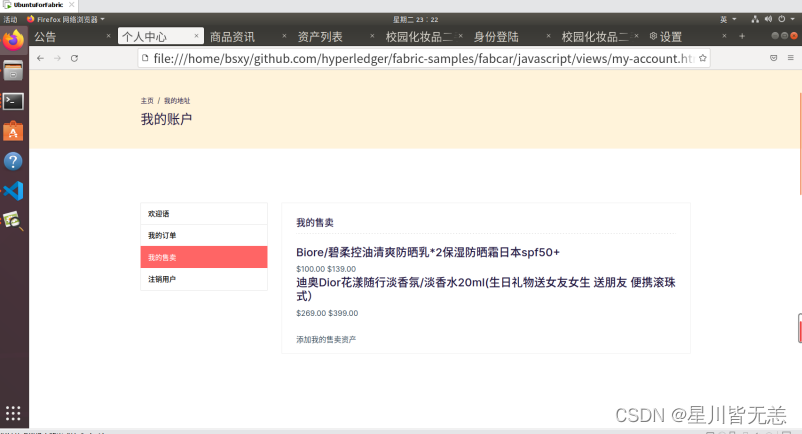This screenshot has width=802, height=434.
Task: Open a new browser tab
Action: pyautogui.click(x=742, y=36)
